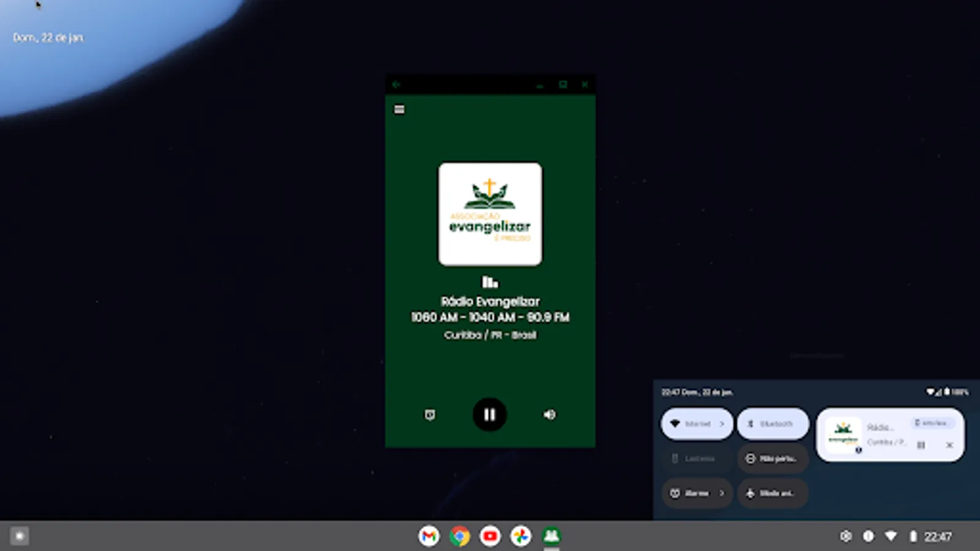Open the sleep timer alarm icon in the radio app
This screenshot has height=551, width=980.
pyautogui.click(x=430, y=415)
